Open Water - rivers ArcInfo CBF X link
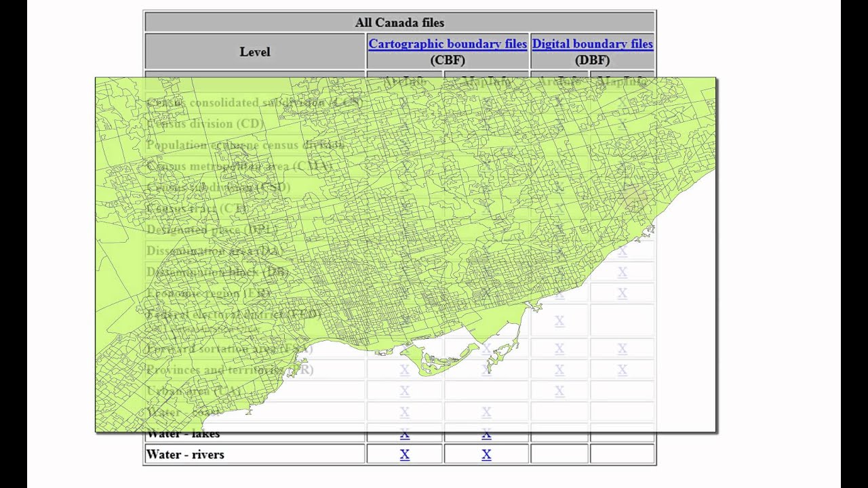Viewport: 868px width, 488px height. coord(405,455)
